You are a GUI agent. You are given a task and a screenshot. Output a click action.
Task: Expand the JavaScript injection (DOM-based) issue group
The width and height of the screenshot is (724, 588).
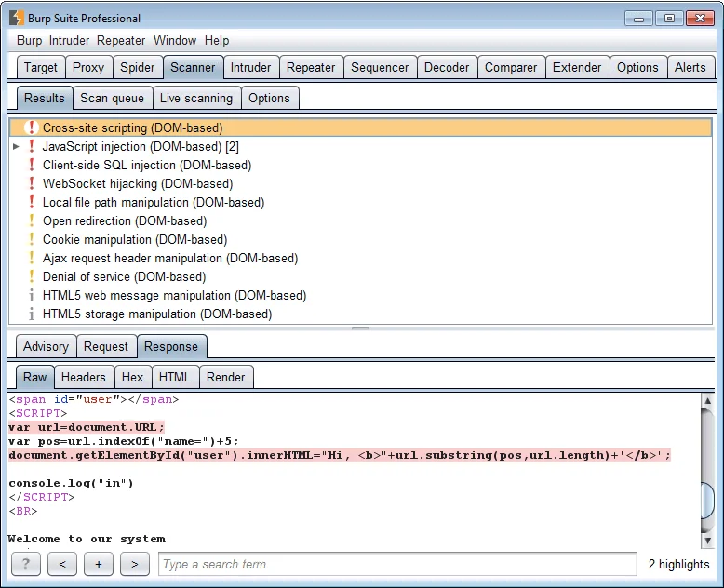16,146
